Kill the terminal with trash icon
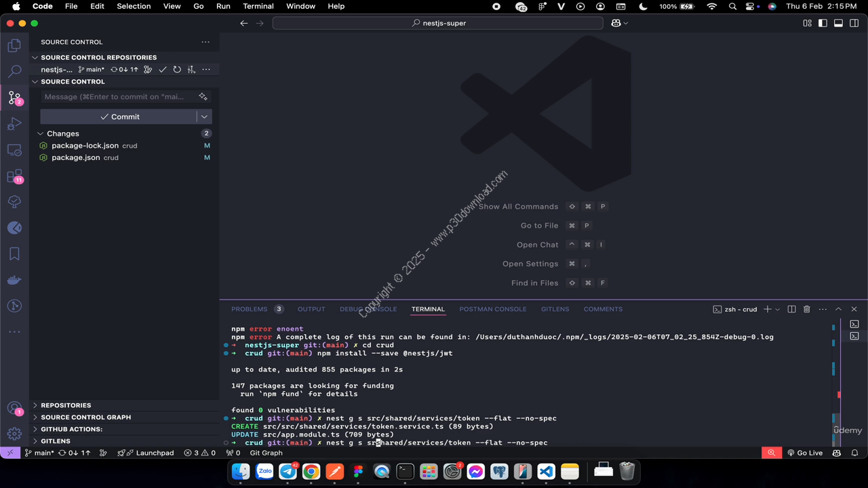The image size is (868, 488). [807, 309]
